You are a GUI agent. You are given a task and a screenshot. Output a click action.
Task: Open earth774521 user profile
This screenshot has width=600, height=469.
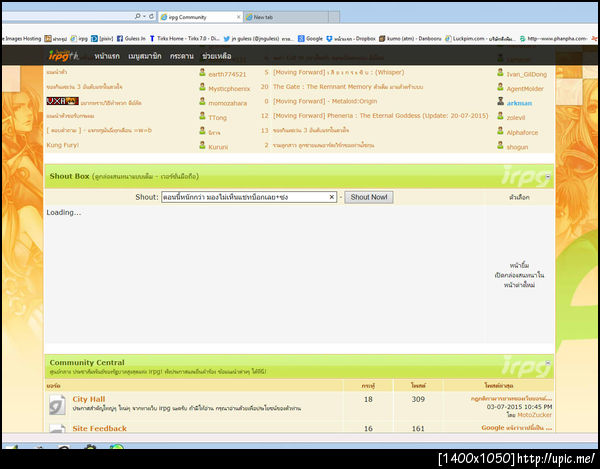pyautogui.click(x=227, y=74)
